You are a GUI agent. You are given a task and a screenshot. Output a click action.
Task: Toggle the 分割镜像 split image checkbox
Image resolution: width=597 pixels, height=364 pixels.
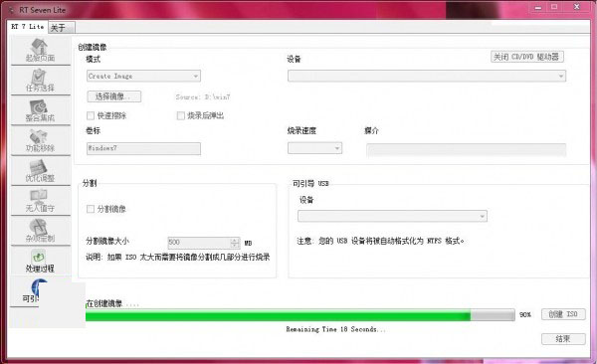pos(91,209)
